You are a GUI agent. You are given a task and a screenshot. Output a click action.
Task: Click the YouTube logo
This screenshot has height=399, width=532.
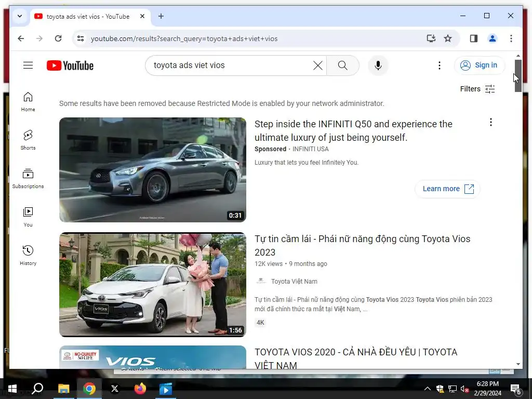tap(70, 65)
